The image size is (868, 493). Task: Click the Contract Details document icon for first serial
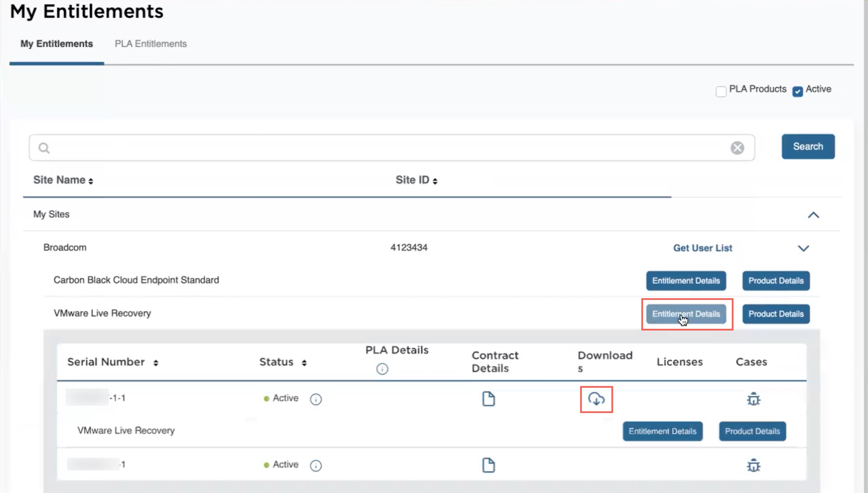click(488, 398)
